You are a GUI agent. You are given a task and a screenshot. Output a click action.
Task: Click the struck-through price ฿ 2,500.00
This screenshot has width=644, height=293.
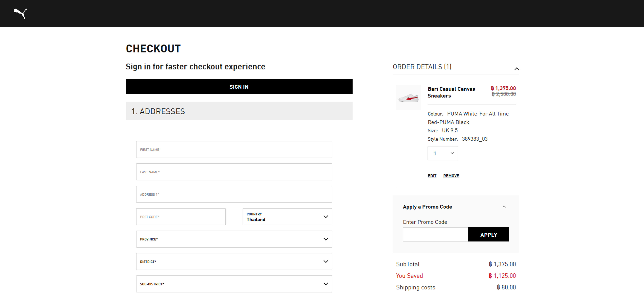(x=503, y=94)
